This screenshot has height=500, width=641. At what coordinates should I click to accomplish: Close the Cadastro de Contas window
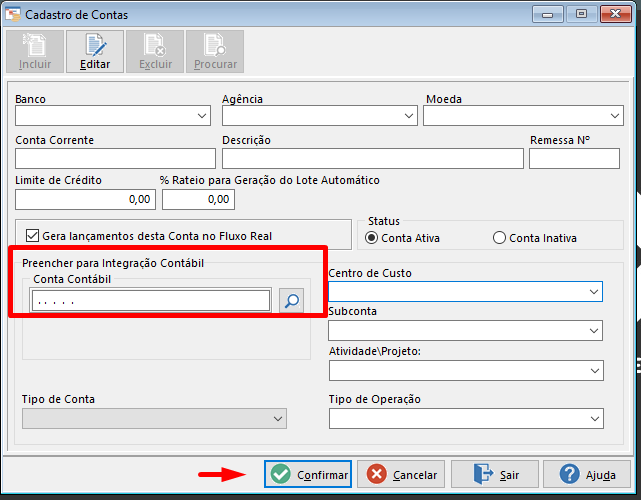coord(616,14)
